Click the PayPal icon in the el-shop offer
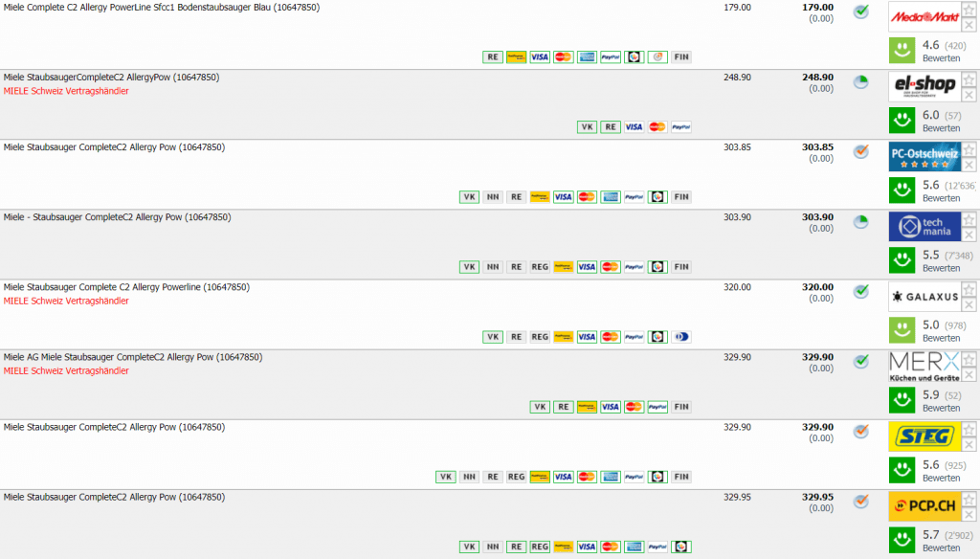The width and height of the screenshot is (980, 559). coord(681,126)
